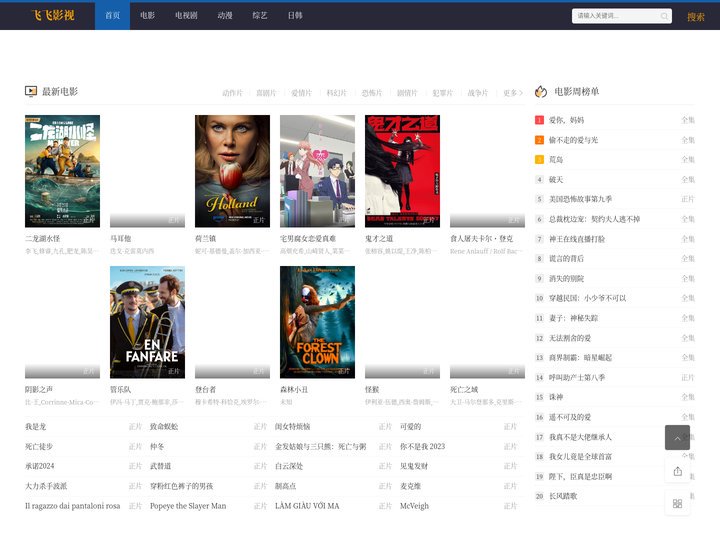
Task: Click the back-to-top arrow button
Action: point(677,438)
